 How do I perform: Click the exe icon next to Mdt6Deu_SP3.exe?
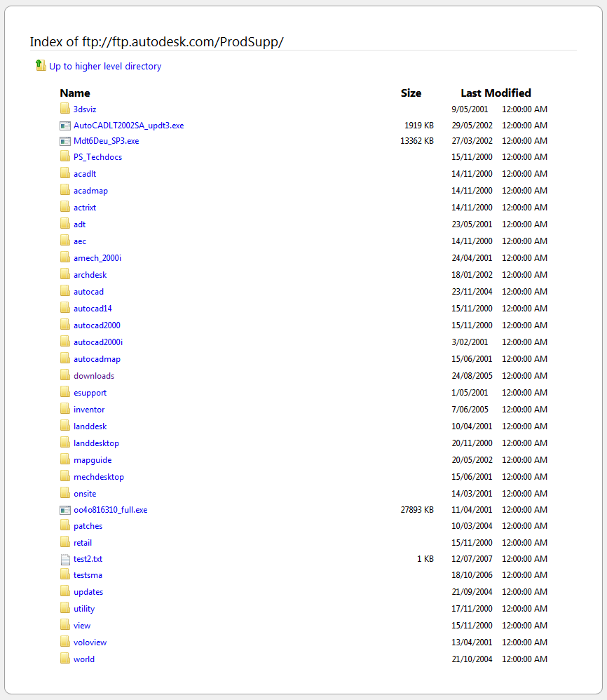point(65,141)
